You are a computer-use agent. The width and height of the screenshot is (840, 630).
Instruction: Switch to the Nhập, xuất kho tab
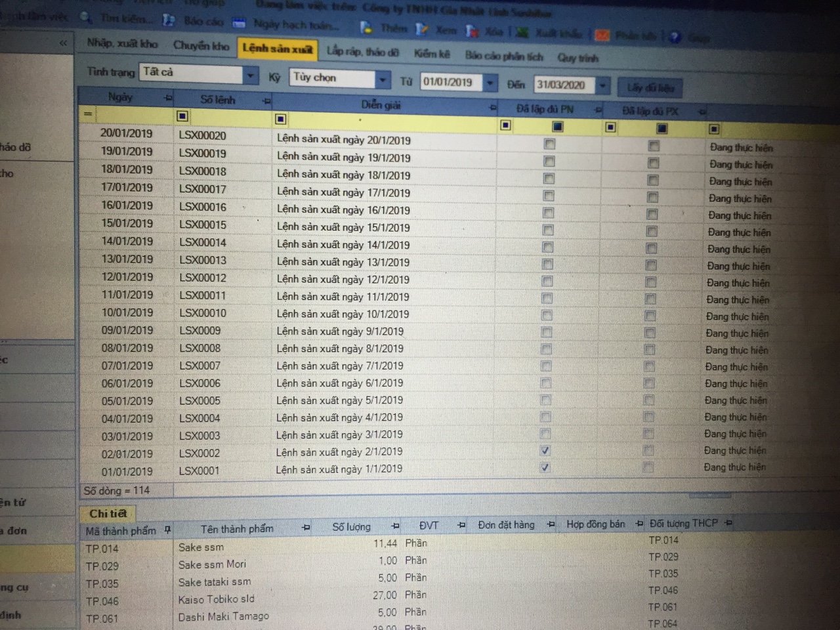[x=122, y=43]
